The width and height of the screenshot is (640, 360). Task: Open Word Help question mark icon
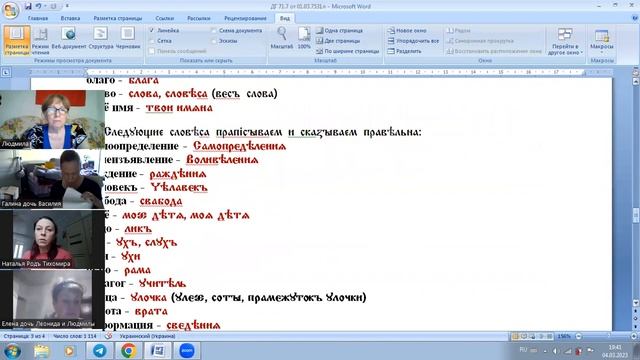point(634,18)
